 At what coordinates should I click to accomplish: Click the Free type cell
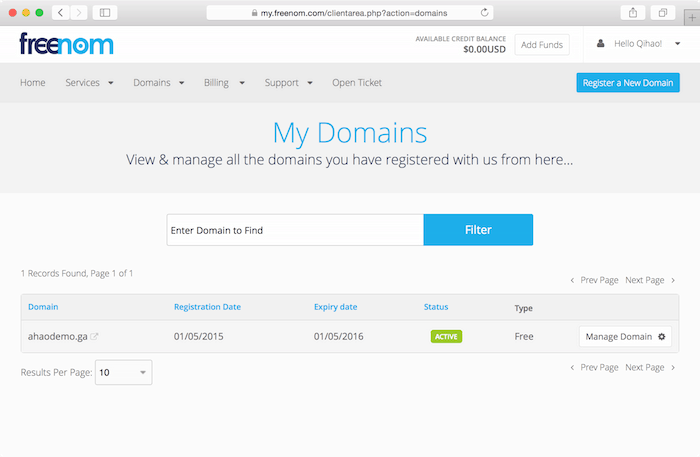click(x=524, y=337)
